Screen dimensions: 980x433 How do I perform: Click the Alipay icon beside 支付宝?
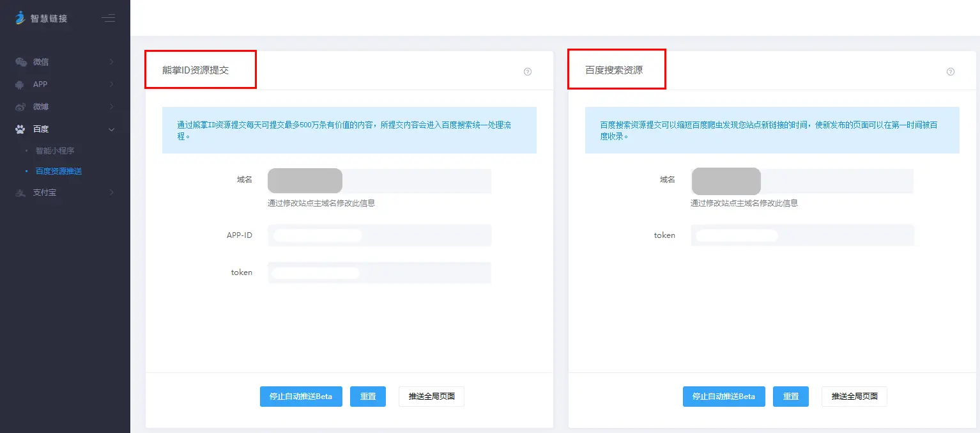[20, 193]
